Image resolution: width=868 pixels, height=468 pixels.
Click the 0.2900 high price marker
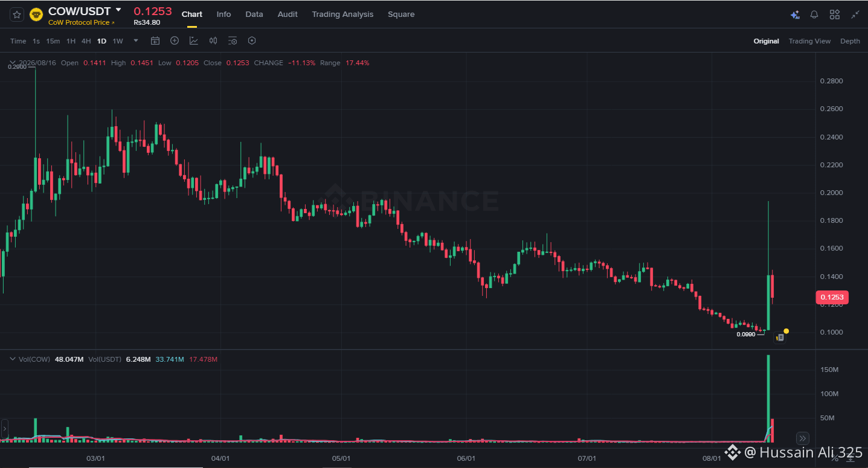pyautogui.click(x=18, y=66)
